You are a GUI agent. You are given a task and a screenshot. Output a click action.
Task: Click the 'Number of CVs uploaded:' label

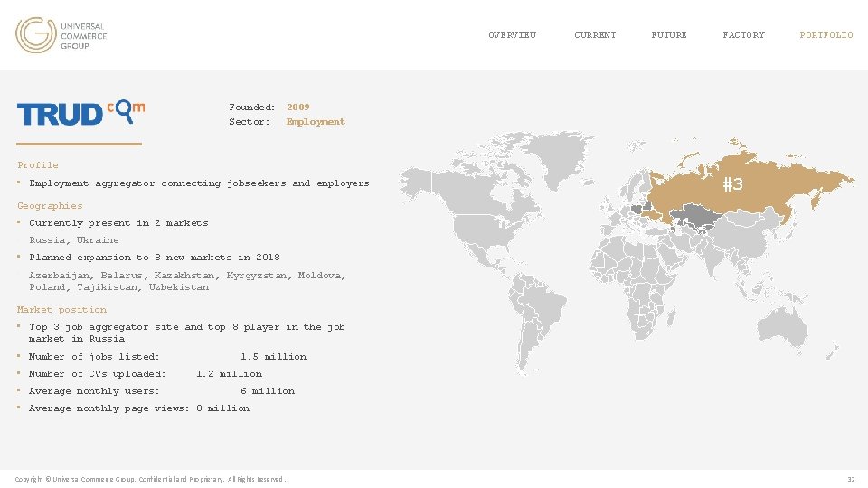click(97, 374)
